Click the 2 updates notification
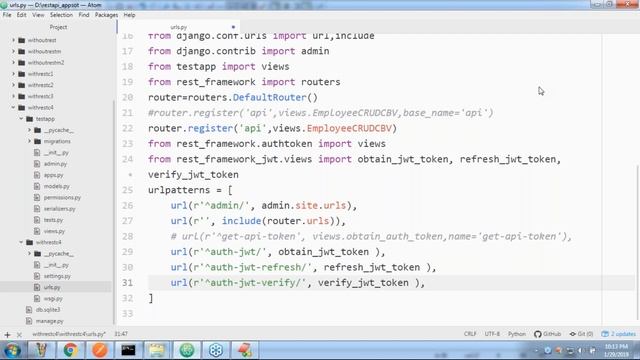The width and height of the screenshot is (640, 360). tap(619, 334)
